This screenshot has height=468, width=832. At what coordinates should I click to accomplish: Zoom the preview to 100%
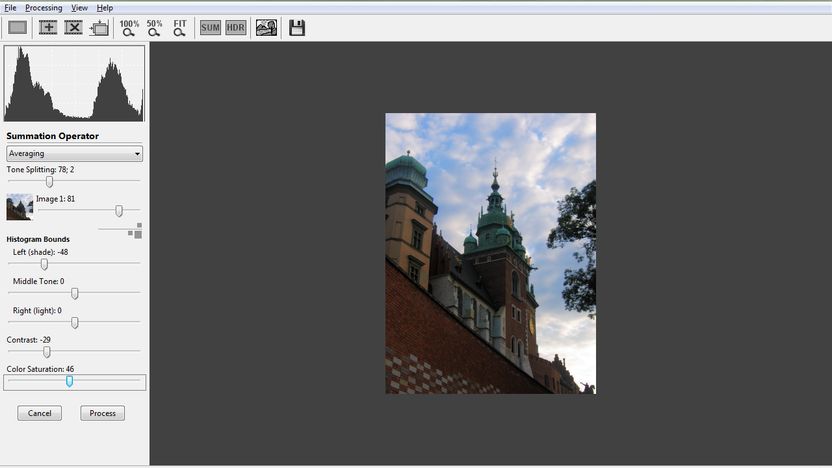point(129,28)
